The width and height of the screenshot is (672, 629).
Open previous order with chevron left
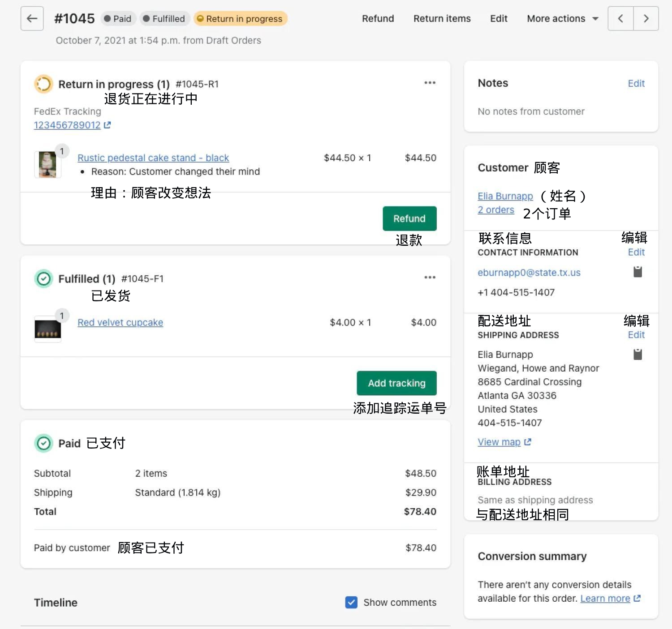[x=620, y=18]
